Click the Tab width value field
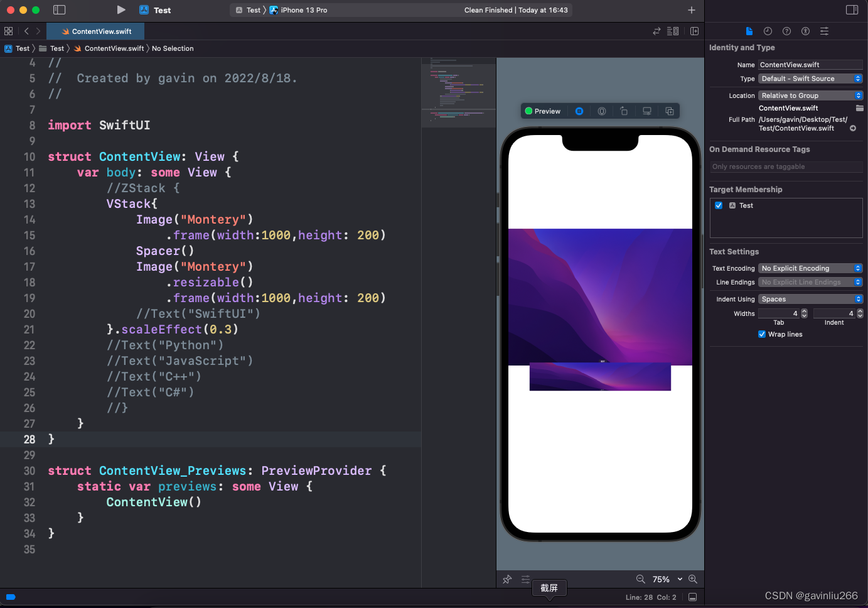 pos(779,313)
